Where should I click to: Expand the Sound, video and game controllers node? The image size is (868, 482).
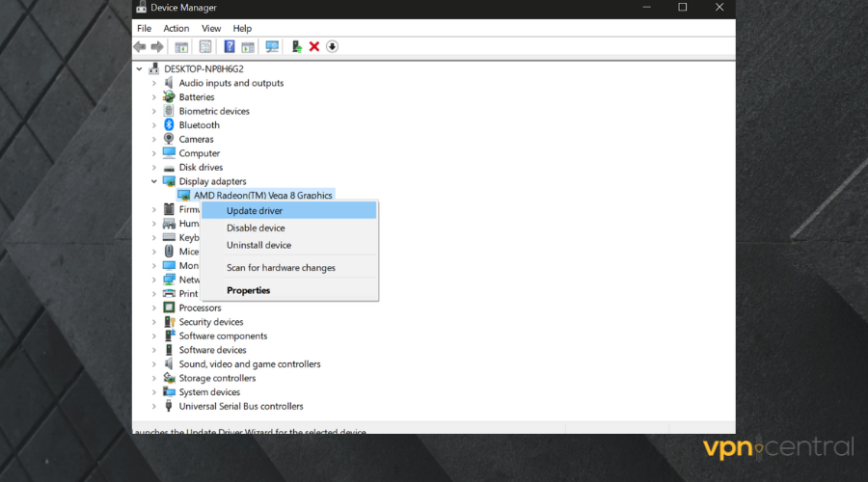(154, 364)
